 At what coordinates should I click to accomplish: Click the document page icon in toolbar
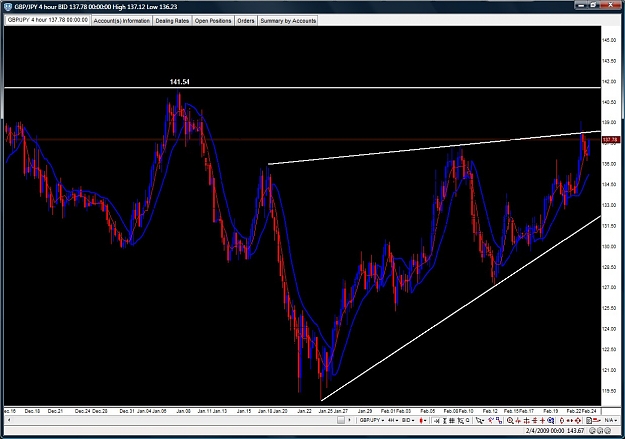(x=589, y=420)
